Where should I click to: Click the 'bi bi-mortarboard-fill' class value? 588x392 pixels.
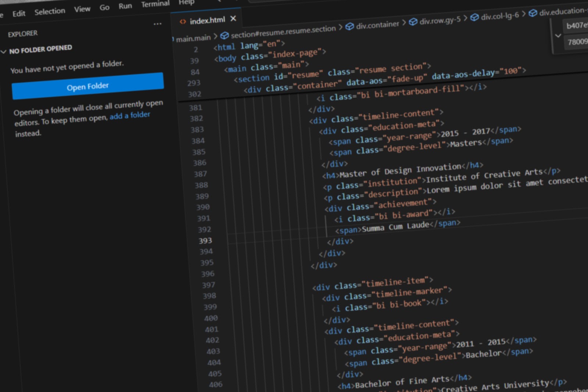pos(410,92)
